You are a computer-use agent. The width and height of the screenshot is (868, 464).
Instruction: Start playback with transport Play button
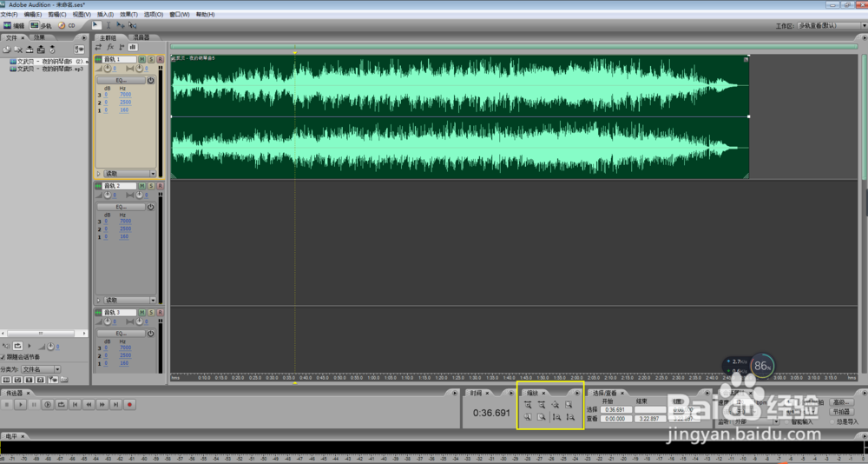[x=21, y=405]
